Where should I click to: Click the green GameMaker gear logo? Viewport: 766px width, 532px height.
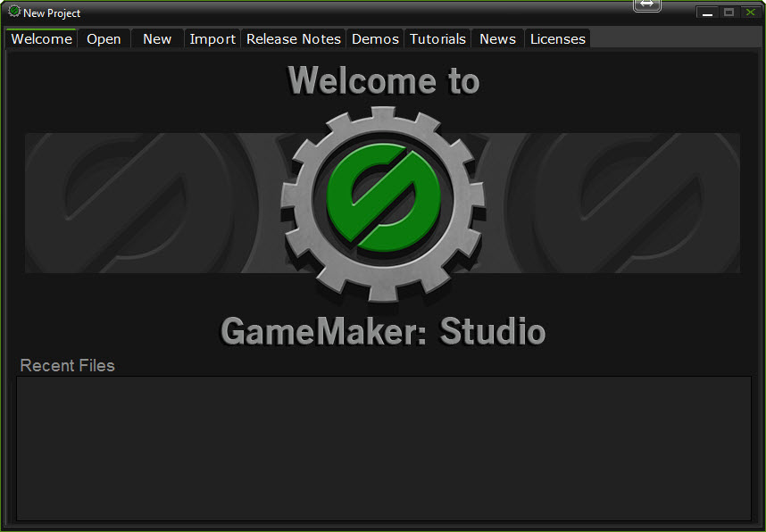[383, 204]
